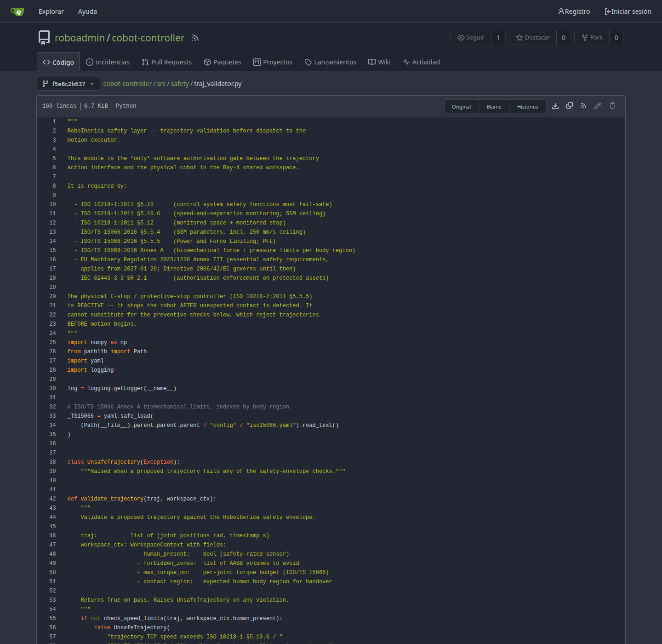
Task: Click the Seguir watch button
Action: [x=471, y=38]
